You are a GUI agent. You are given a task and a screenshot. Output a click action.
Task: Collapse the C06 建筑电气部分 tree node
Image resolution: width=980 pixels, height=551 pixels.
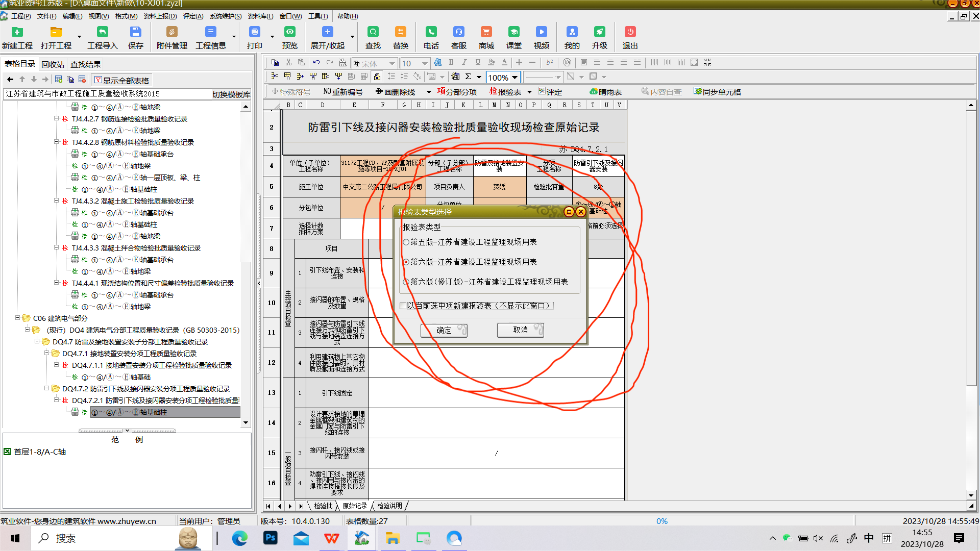point(17,317)
